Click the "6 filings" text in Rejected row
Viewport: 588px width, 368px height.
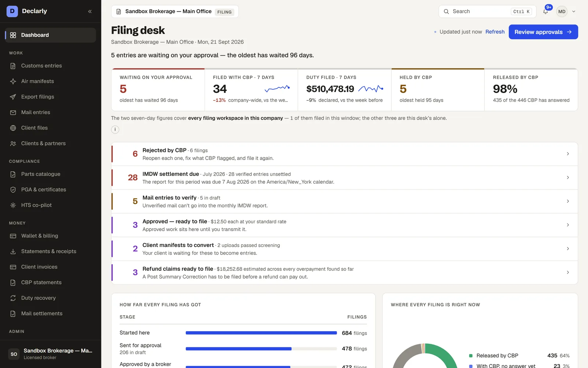click(x=199, y=151)
